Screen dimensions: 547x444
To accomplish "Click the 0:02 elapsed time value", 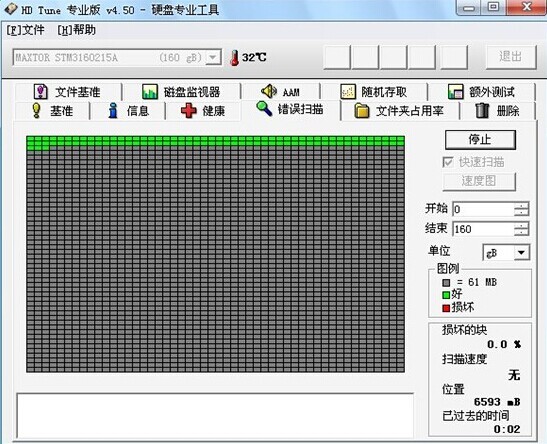I will [507, 429].
